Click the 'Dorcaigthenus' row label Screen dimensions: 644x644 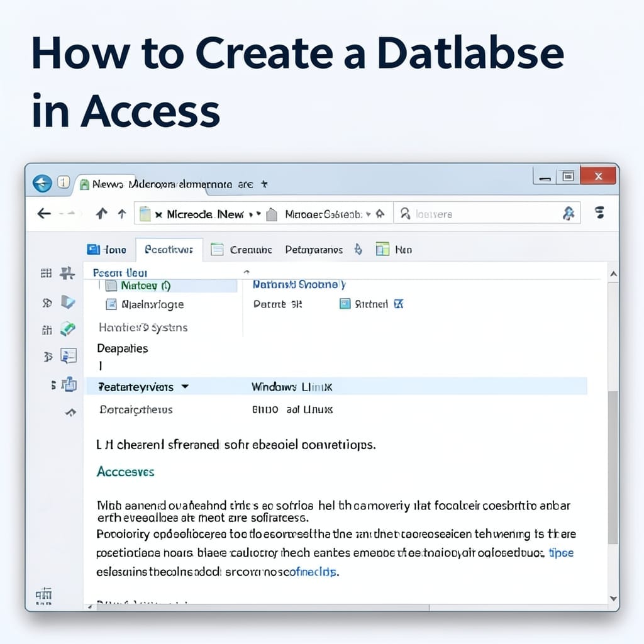coord(136,409)
